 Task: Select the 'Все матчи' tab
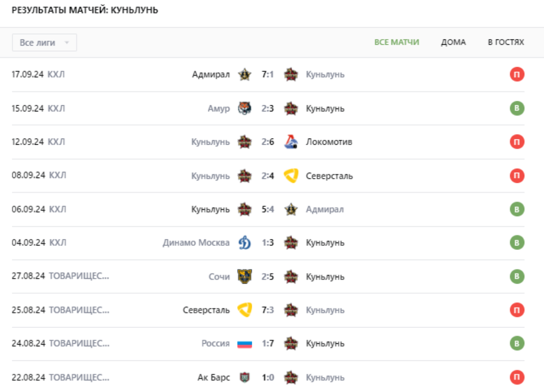coord(397,43)
